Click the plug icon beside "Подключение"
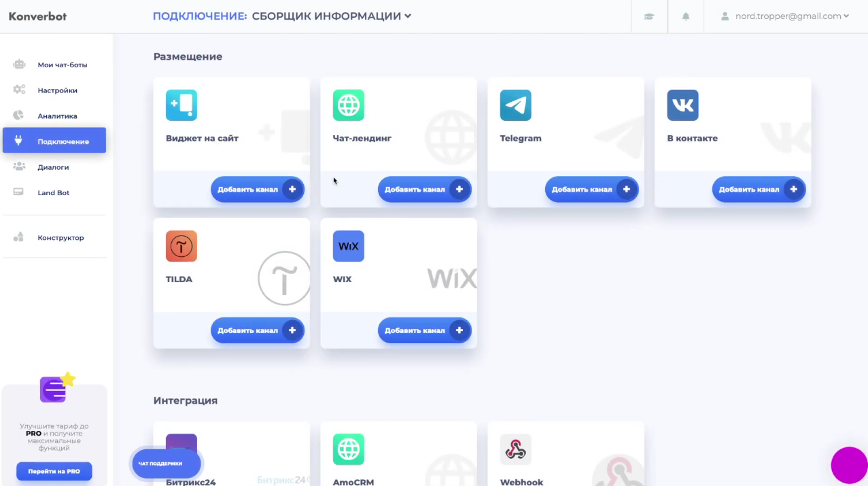 [19, 141]
